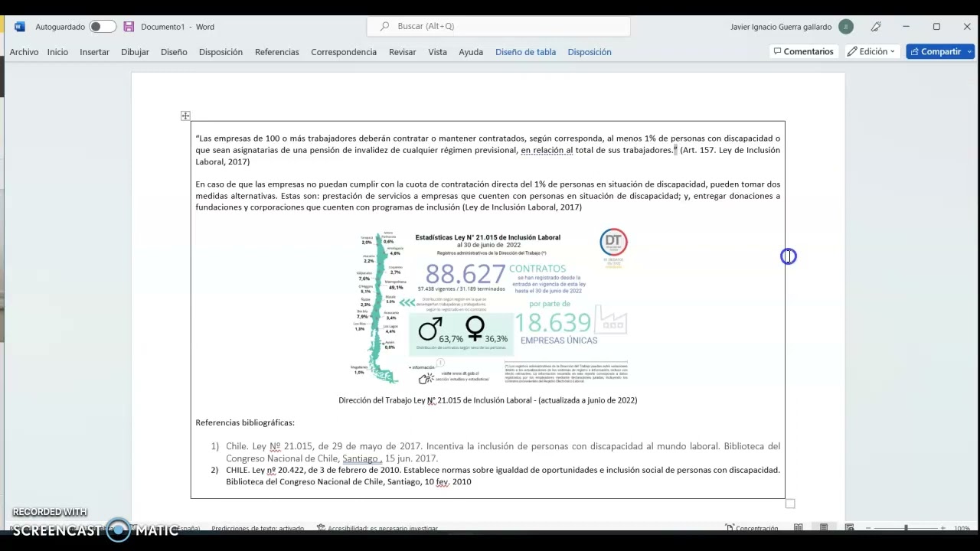Expand the Compartir dropdown arrow
This screenshot has width=980, height=551.
click(969, 51)
